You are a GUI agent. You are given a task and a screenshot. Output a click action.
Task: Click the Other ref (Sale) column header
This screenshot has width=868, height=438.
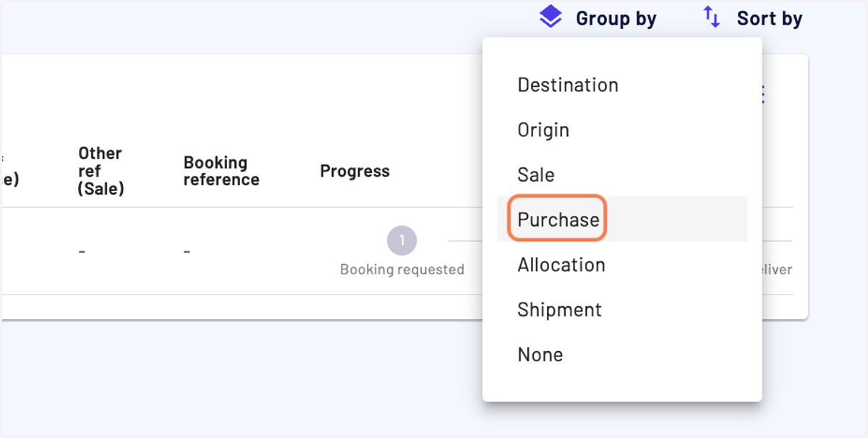point(101,171)
